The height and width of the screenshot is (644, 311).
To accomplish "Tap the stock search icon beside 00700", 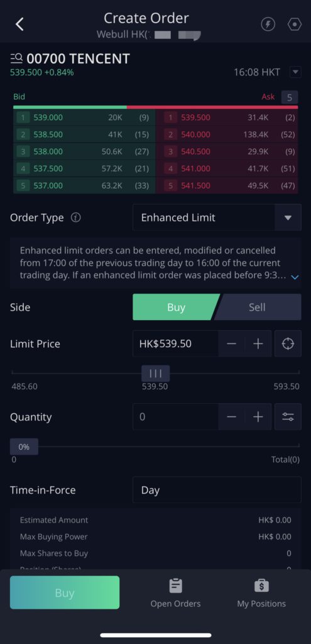I will coord(16,58).
